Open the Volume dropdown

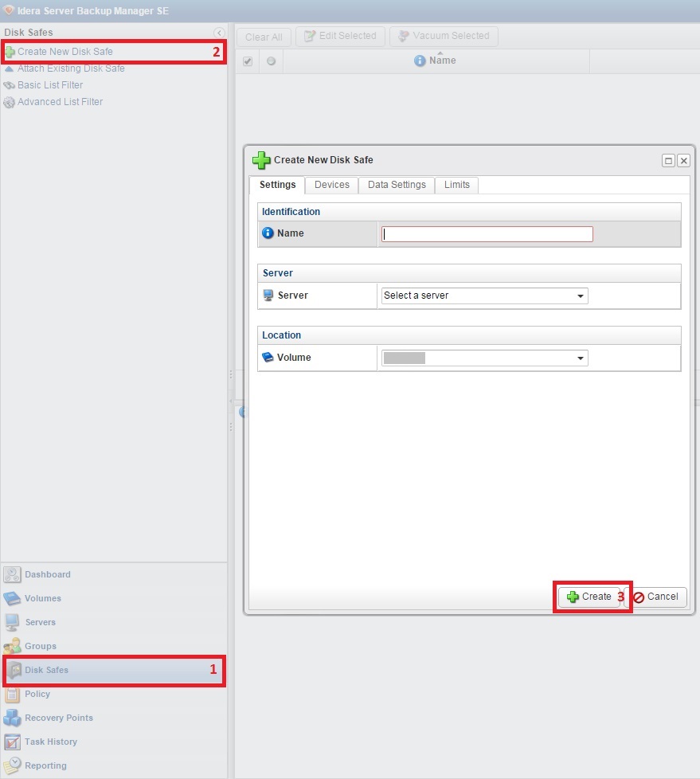pos(484,358)
